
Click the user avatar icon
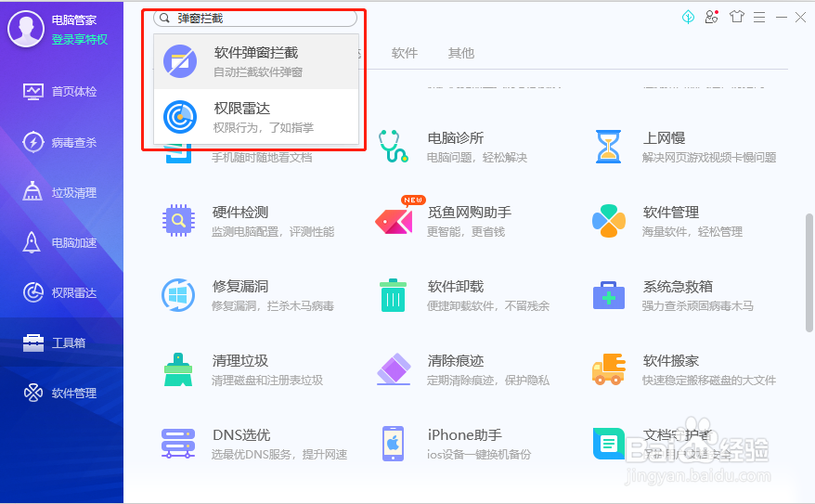(x=25, y=29)
